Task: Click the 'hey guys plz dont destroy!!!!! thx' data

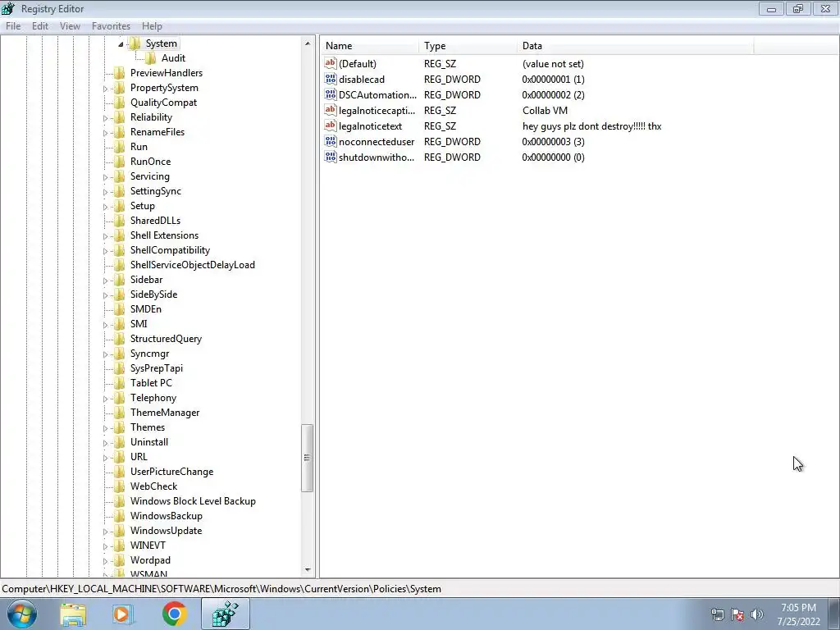Action: pyautogui.click(x=592, y=126)
